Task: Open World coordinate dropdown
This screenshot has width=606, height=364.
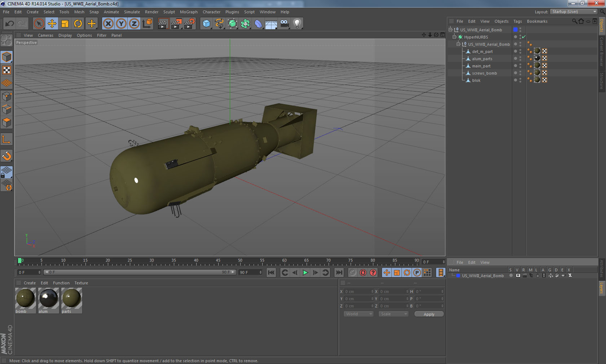Action: [358, 314]
